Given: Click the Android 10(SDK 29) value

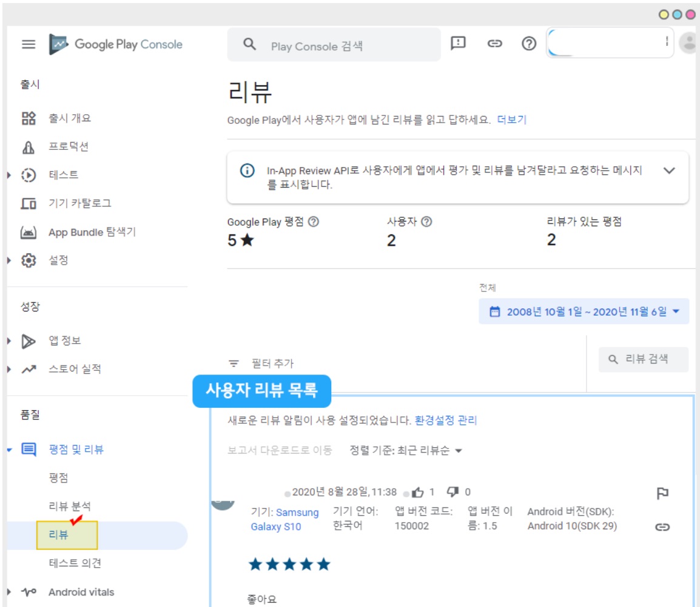Looking at the screenshot, I should [573, 526].
